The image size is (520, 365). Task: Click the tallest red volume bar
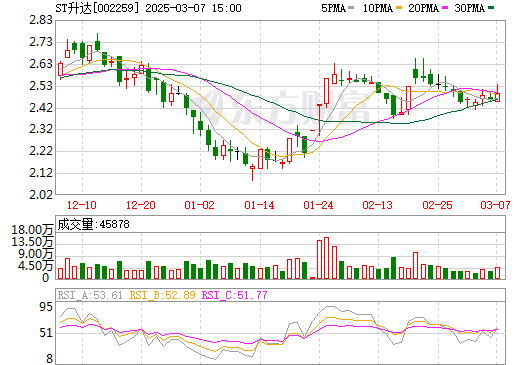327,258
